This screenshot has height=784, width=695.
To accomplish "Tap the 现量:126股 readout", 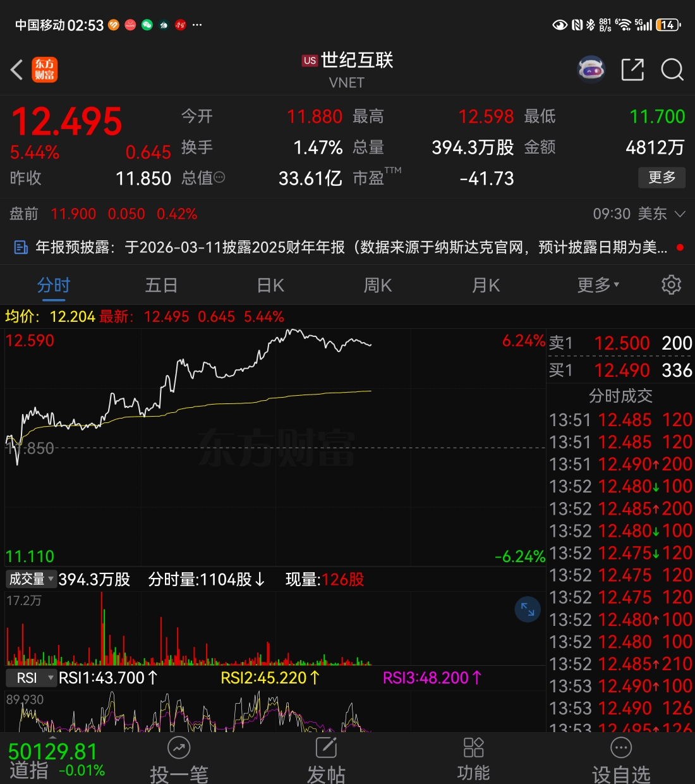I will [325, 579].
